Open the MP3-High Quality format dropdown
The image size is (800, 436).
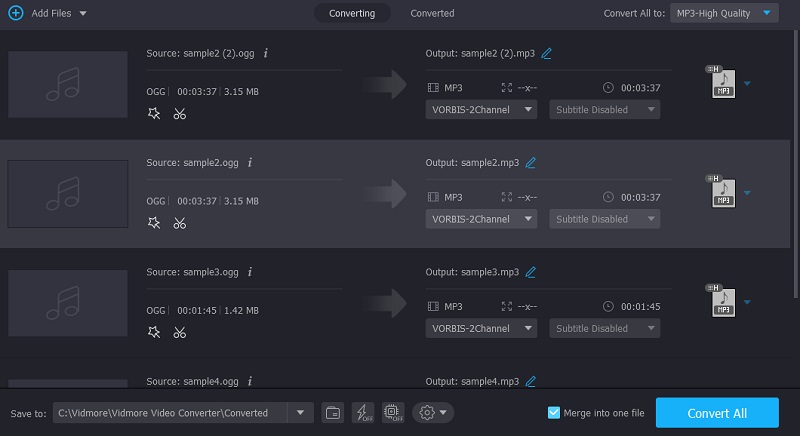tap(724, 13)
